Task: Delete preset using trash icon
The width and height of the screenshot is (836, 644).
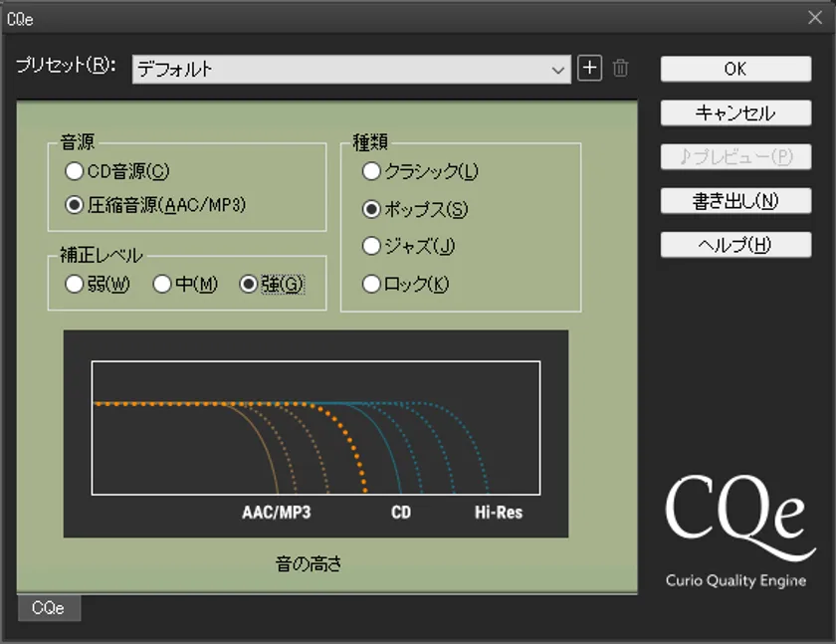Action: [x=620, y=69]
